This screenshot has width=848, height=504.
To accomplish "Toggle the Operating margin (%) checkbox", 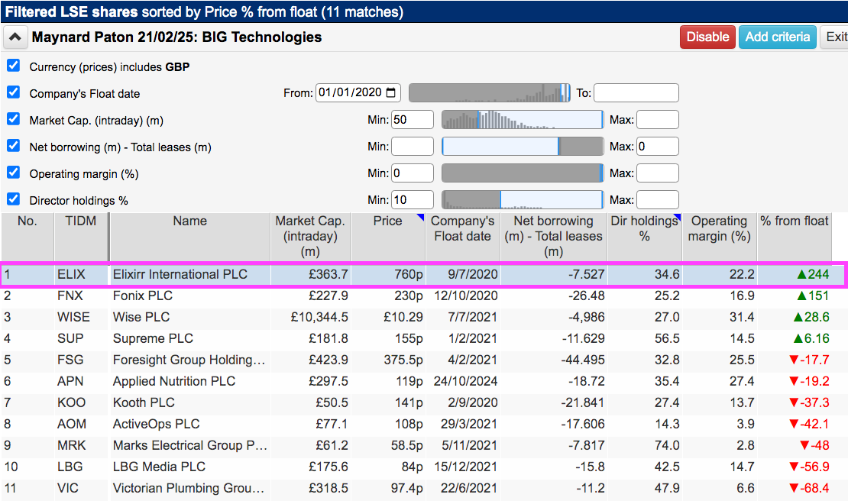I will (14, 173).
